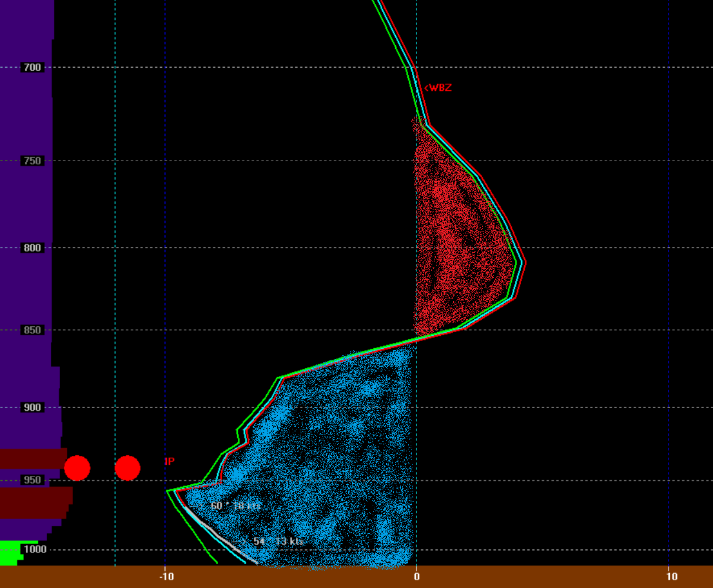This screenshot has height=588, width=713.
Task: Click the 950 pressure level label
Action: tap(31, 480)
